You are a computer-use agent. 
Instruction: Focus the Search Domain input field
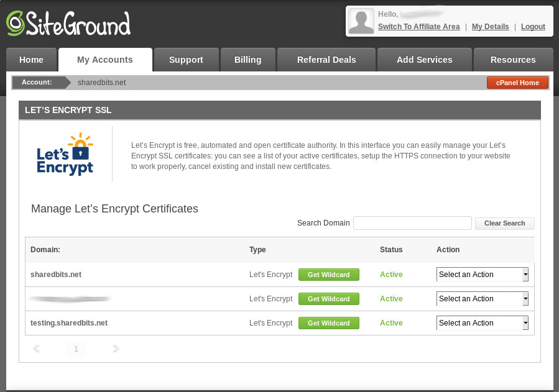pos(412,223)
